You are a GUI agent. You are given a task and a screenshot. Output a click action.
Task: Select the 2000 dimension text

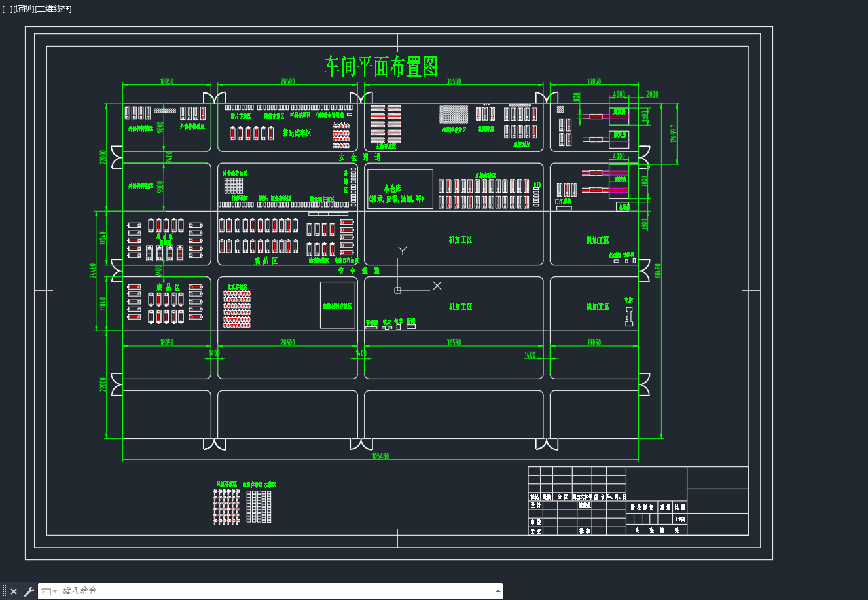(x=652, y=94)
